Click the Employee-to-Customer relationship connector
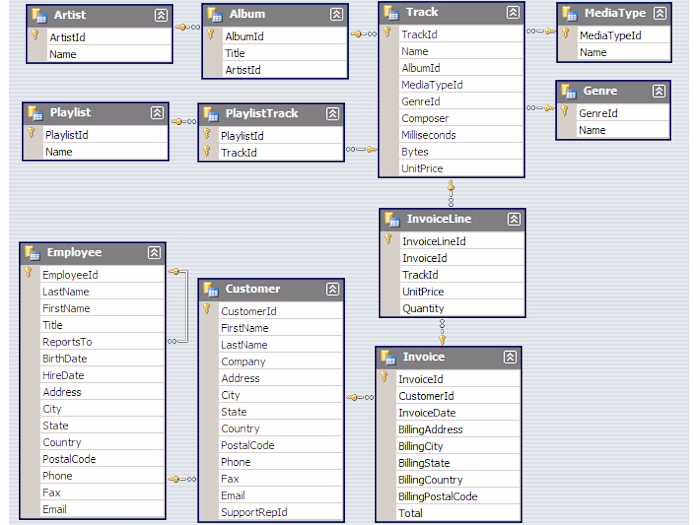700x525 pixels. 182,479
